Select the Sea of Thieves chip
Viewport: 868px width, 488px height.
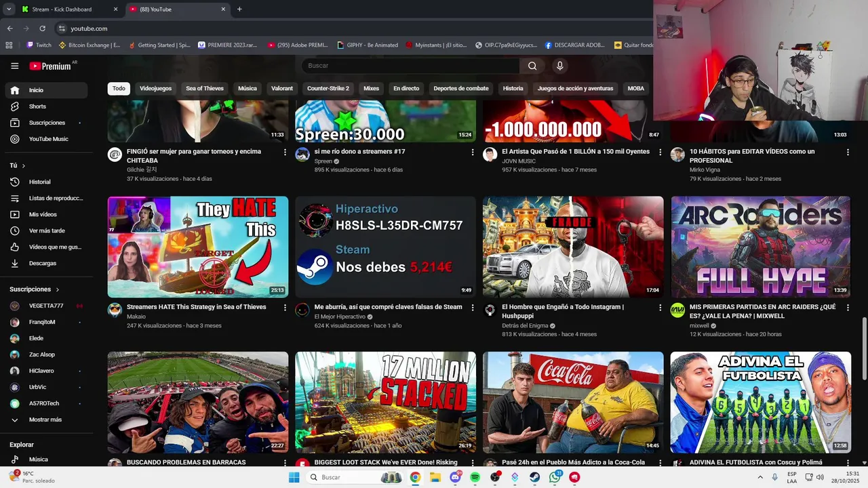click(x=205, y=88)
